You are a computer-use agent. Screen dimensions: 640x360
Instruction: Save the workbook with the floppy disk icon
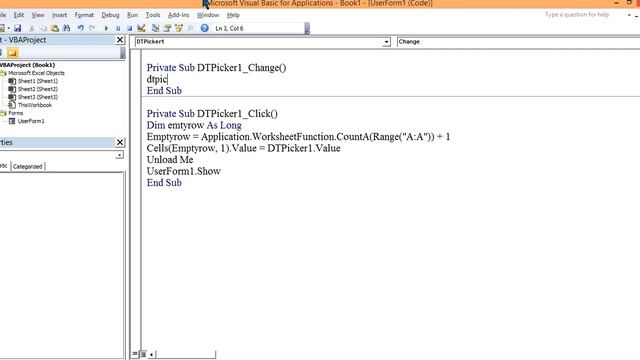coord(17,28)
